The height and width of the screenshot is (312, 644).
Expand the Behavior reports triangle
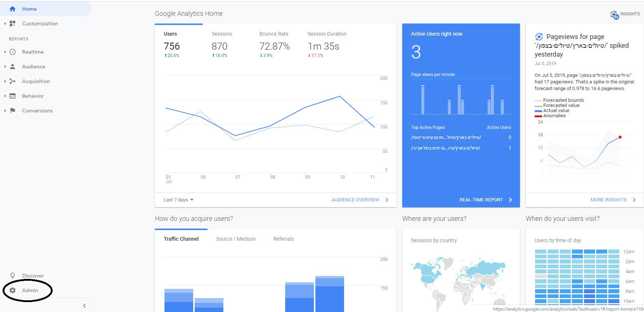click(x=5, y=96)
